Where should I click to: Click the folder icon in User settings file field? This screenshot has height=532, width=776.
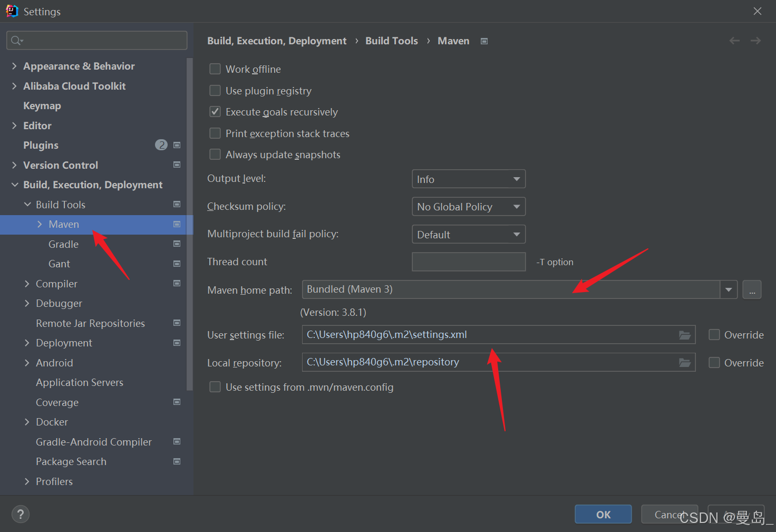click(x=684, y=335)
